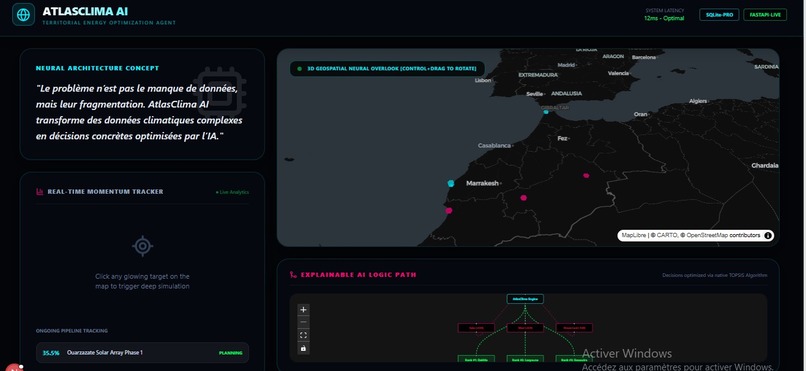Zoom in on the logic path diagram

click(303, 309)
